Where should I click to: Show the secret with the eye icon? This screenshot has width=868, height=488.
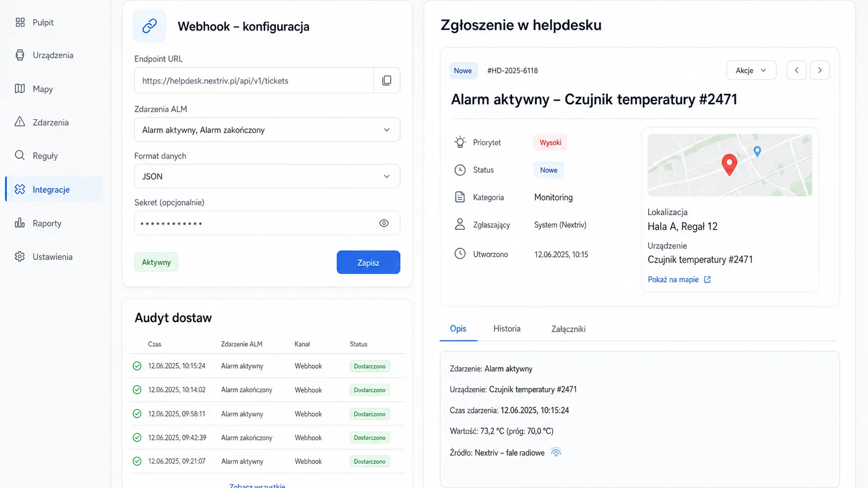384,223
